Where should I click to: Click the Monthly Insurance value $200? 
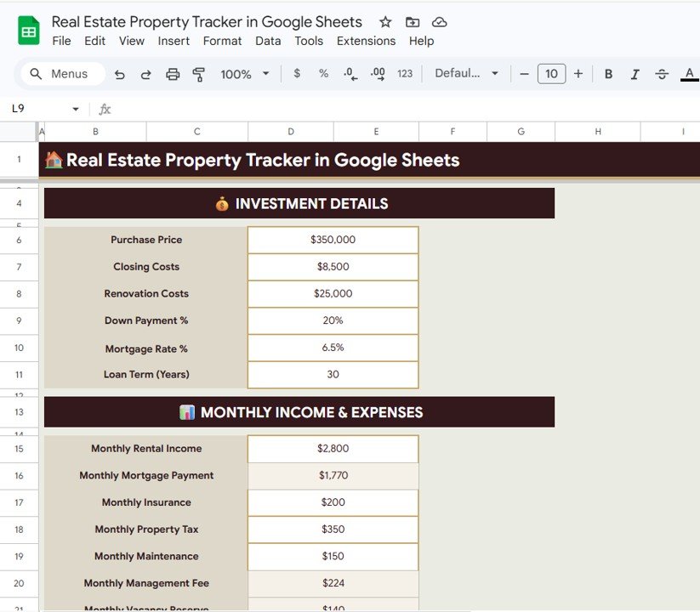coord(333,502)
